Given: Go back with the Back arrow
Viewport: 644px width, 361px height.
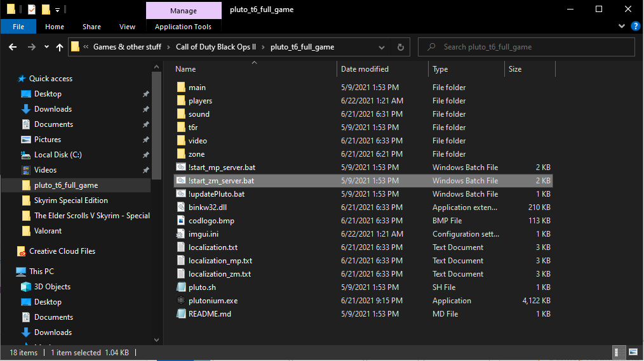Looking at the screenshot, I should coord(13,47).
